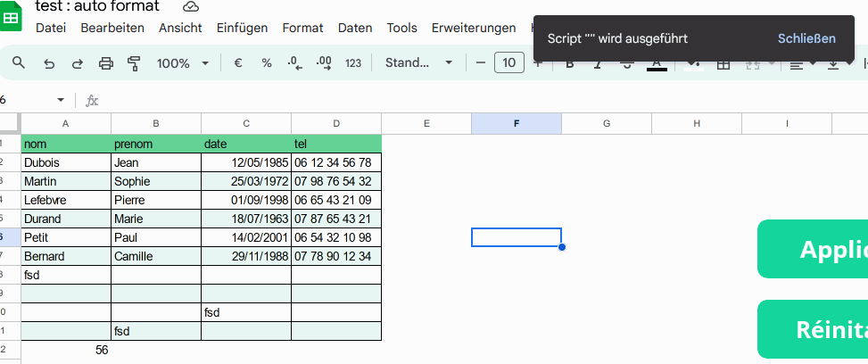Expand the 100% zoom dropdown
Image resolution: width=868 pixels, height=364 pixels.
(182, 63)
